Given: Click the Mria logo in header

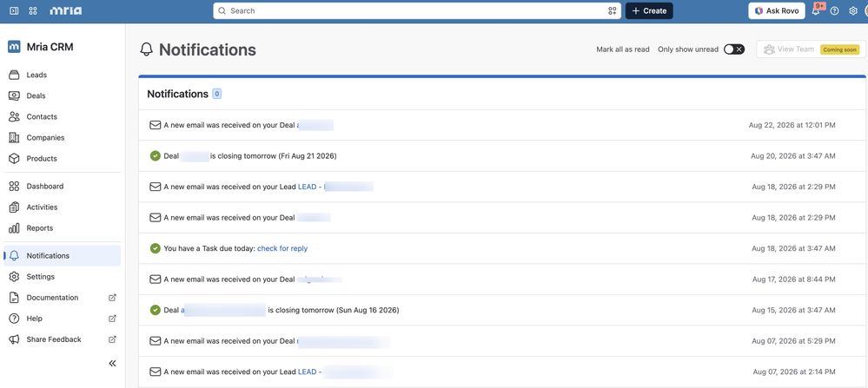Looking at the screenshot, I should click(66, 10).
